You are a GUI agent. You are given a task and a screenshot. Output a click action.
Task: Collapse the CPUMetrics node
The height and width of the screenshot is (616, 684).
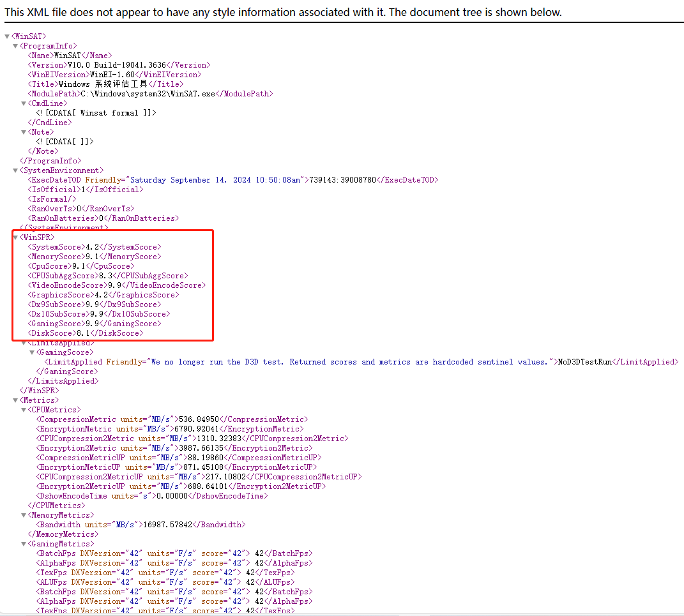pos(24,410)
